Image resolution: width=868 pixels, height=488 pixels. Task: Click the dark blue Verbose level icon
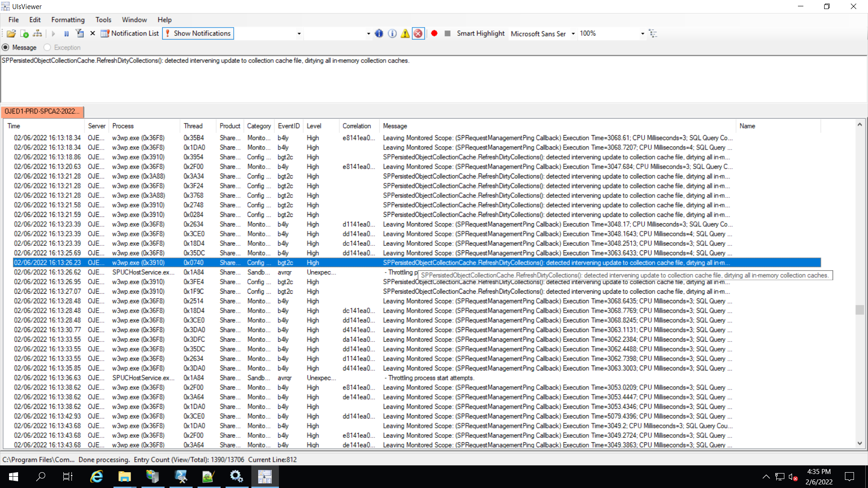[x=379, y=33]
